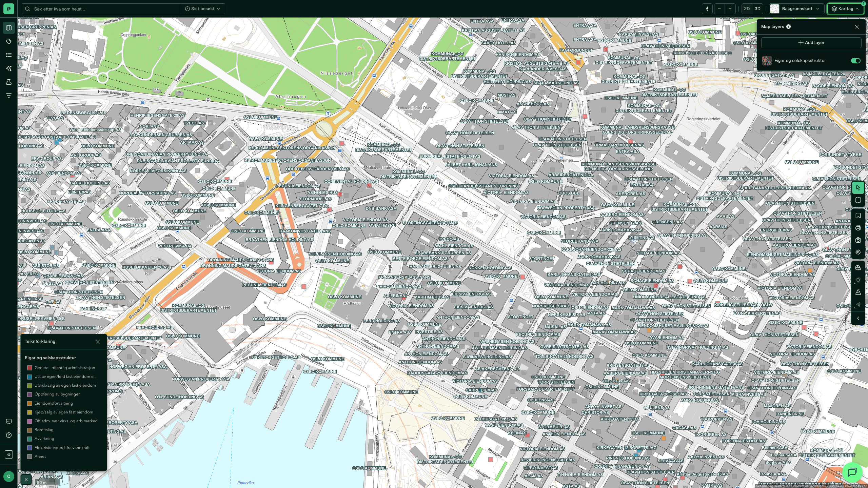Select the measuring tape tool

click(858, 268)
